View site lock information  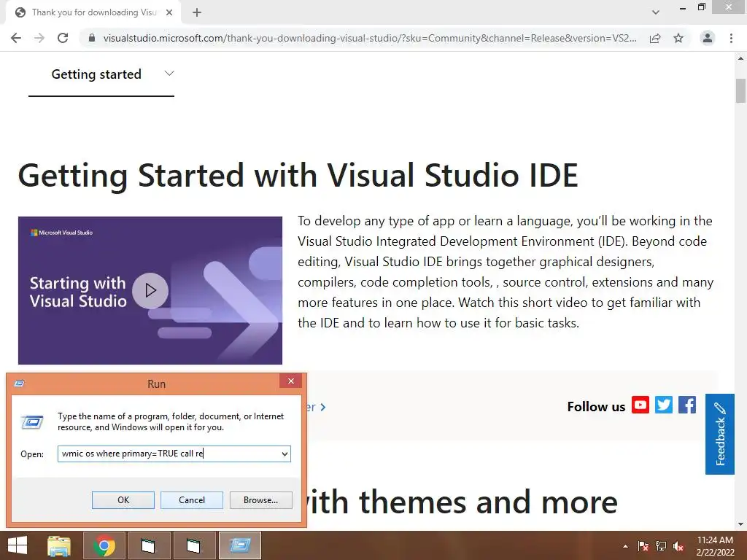coord(92,38)
